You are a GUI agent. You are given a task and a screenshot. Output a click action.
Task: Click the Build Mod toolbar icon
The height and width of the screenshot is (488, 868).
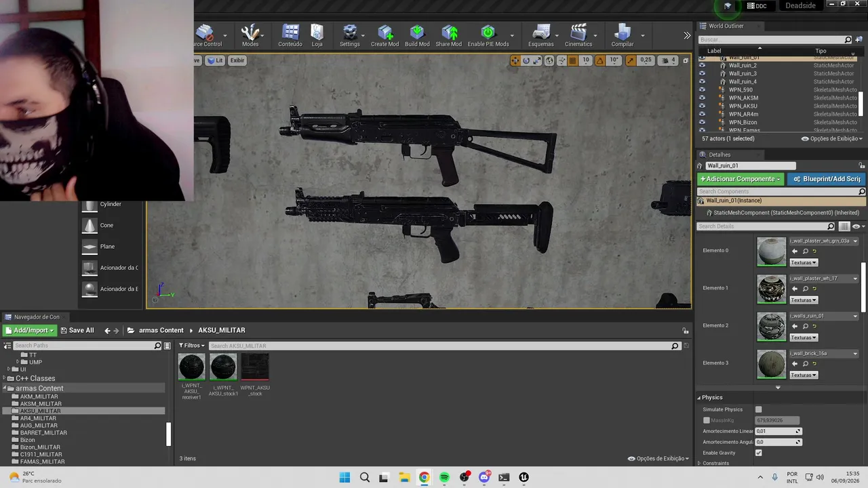click(x=417, y=35)
